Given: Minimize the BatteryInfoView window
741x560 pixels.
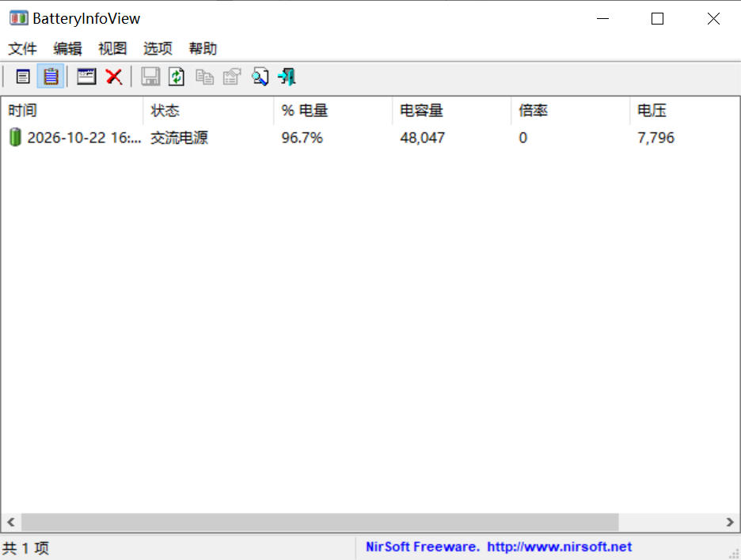Looking at the screenshot, I should pyautogui.click(x=602, y=18).
